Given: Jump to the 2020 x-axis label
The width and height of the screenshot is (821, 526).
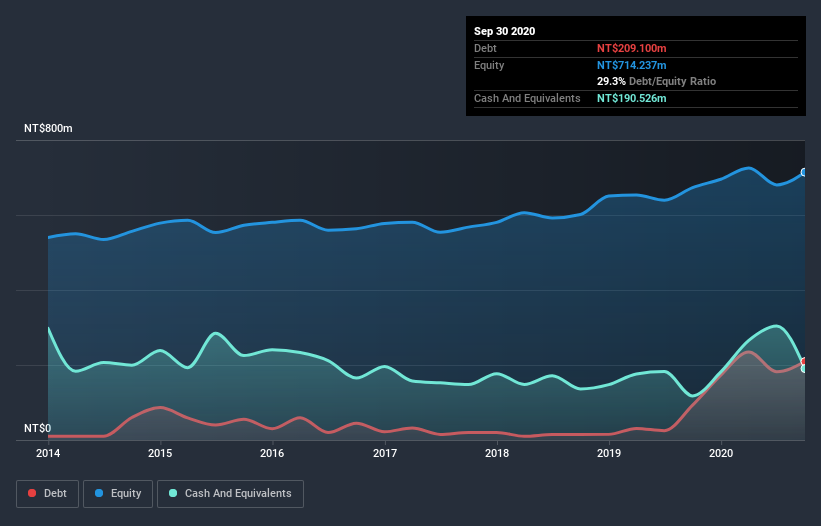Looking at the screenshot, I should point(720,453).
